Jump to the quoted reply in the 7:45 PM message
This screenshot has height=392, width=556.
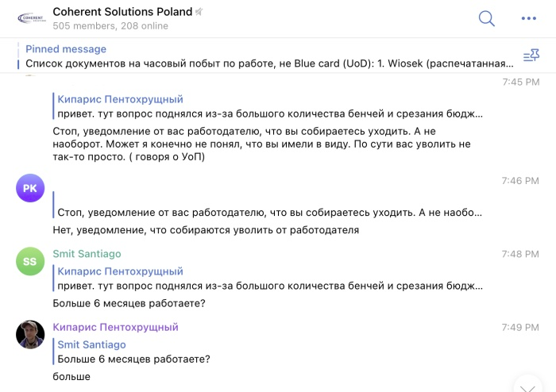tap(270, 106)
